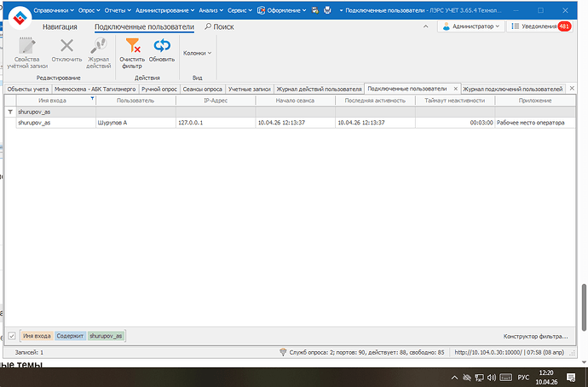Expand the Колонки dropdown
588x387 pixels.
click(197, 53)
